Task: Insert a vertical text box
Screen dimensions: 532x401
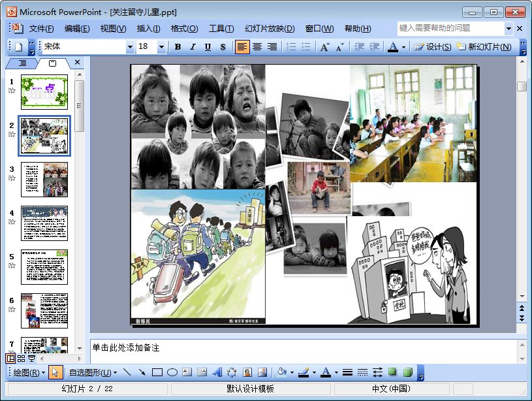Action: (x=202, y=372)
